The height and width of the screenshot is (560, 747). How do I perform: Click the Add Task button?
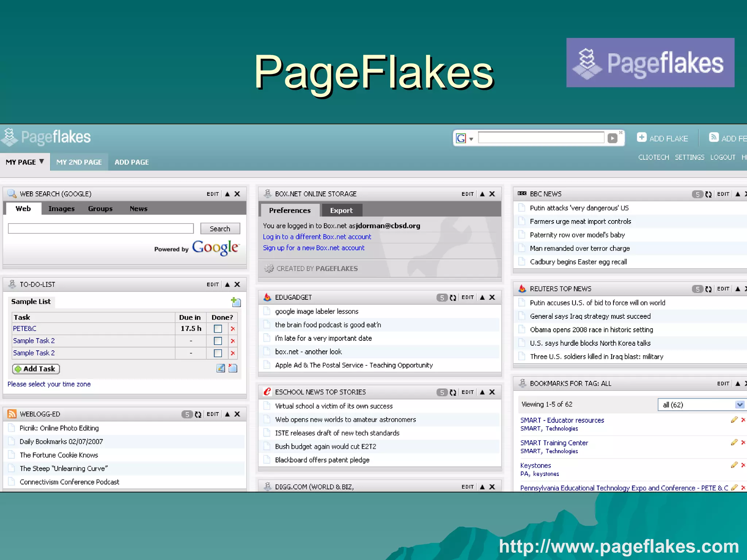point(36,369)
